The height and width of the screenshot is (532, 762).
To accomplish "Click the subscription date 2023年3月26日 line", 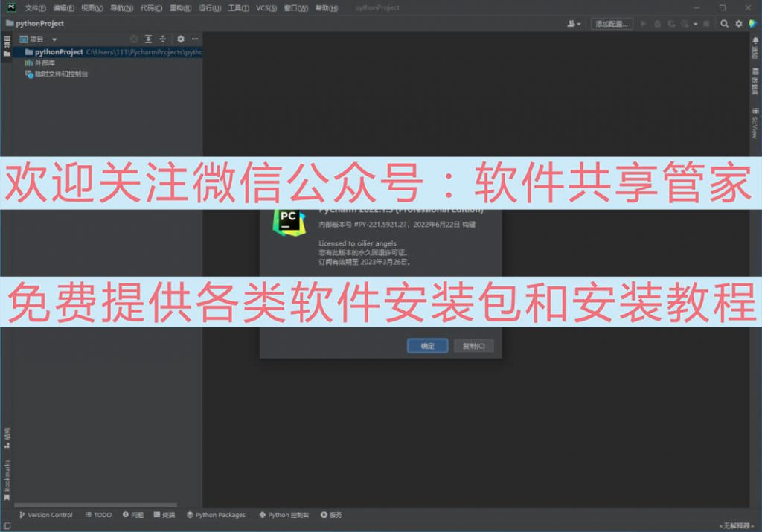I will coord(365,262).
